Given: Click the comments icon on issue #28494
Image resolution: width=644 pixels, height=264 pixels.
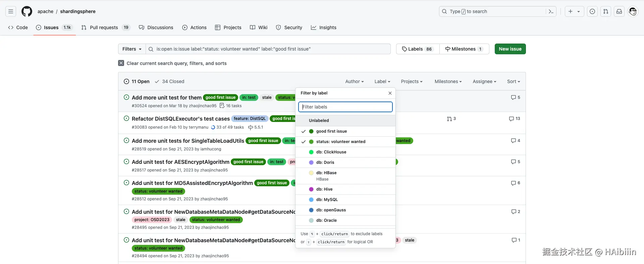Looking at the screenshot, I should [514, 240].
